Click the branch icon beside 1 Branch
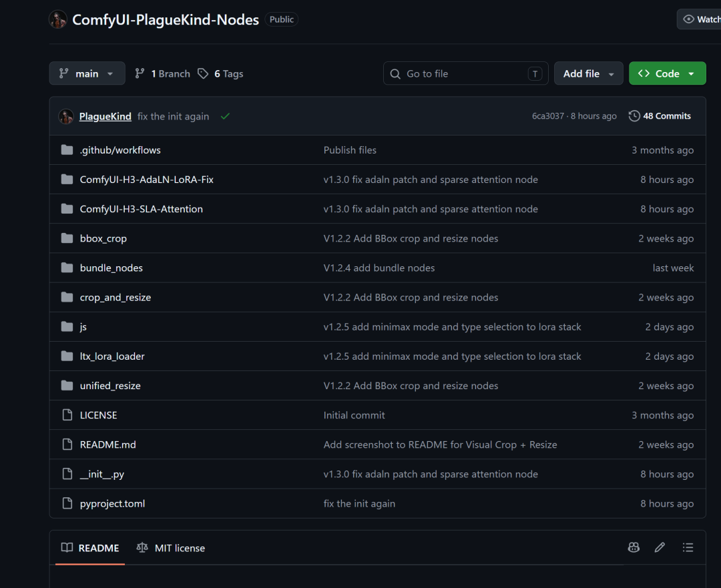The image size is (721, 588). (x=140, y=73)
